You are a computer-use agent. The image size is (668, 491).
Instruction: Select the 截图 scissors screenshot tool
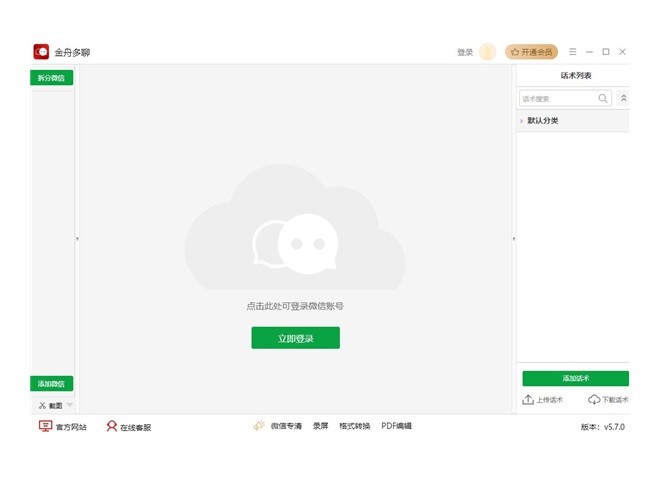click(x=50, y=405)
